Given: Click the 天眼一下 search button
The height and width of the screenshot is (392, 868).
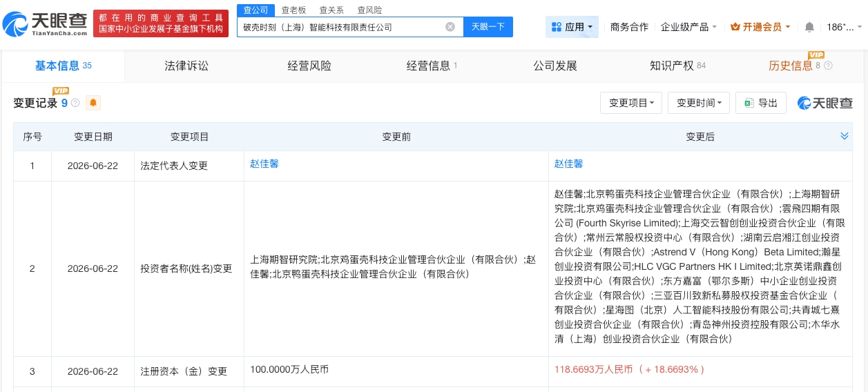Looking at the screenshot, I should point(488,27).
